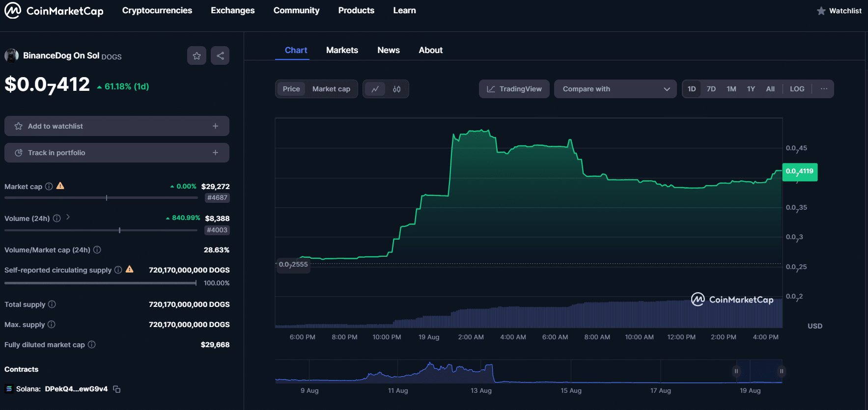Click volume rank #4003 badge

pyautogui.click(x=217, y=230)
